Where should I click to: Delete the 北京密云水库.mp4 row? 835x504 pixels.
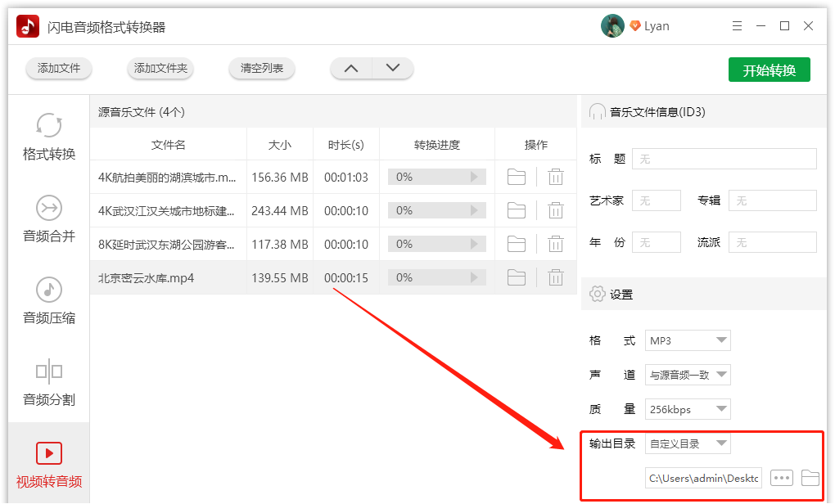(x=555, y=277)
